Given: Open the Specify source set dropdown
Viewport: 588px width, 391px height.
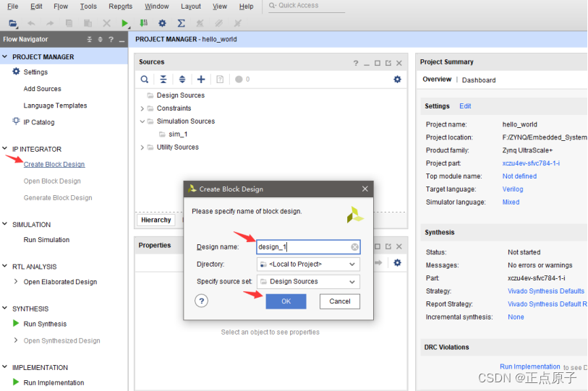Looking at the screenshot, I should (x=351, y=282).
